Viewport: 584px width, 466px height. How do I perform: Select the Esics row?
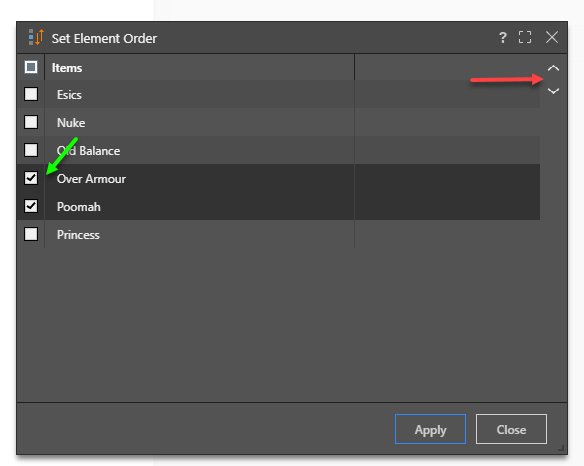click(x=278, y=94)
